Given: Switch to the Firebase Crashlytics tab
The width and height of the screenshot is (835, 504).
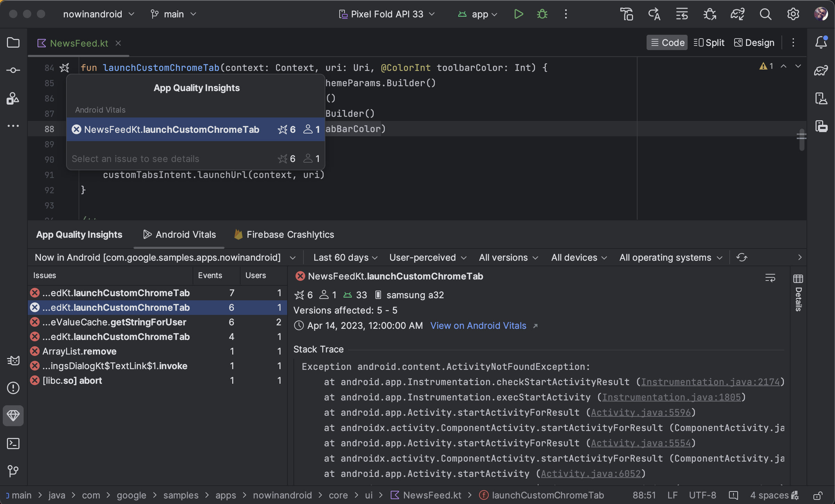Looking at the screenshot, I should point(291,234).
